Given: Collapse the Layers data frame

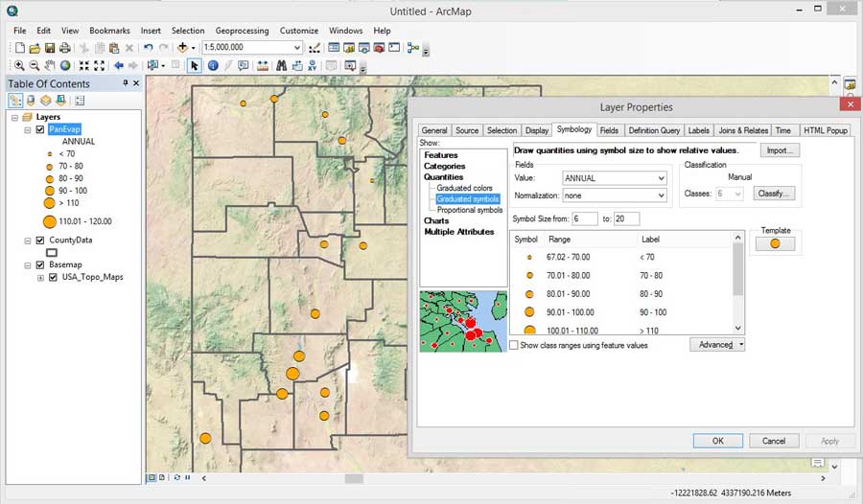Looking at the screenshot, I should tap(14, 118).
